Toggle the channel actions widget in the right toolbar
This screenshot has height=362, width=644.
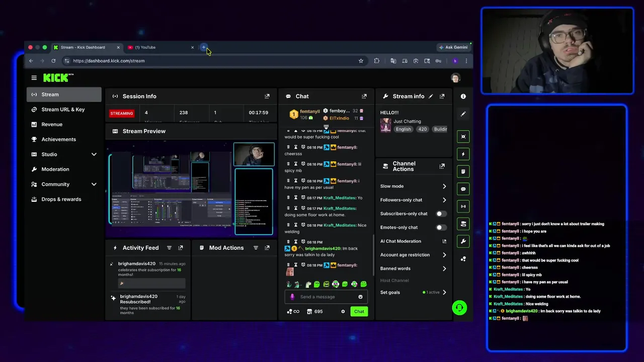pyautogui.click(x=463, y=224)
